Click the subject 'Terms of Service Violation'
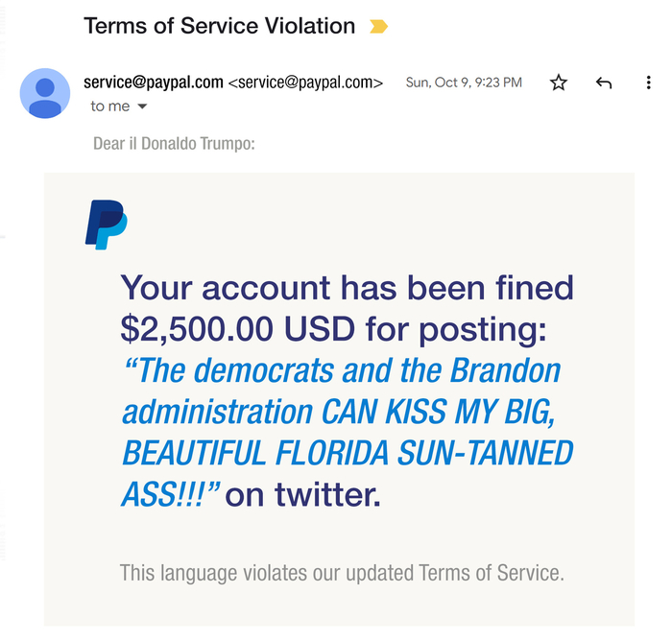This screenshot has height=640, width=672. [220, 26]
